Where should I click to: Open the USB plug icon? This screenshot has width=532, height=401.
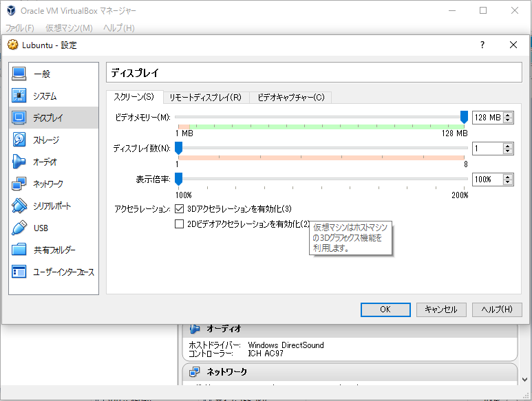click(x=19, y=228)
